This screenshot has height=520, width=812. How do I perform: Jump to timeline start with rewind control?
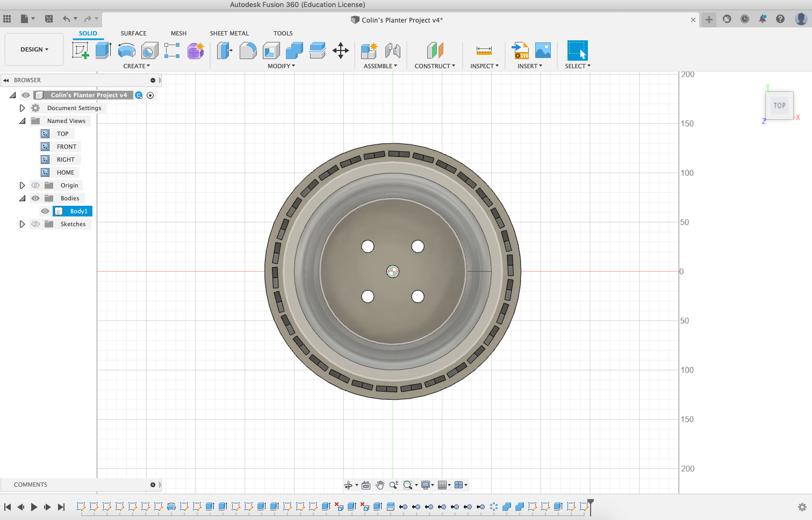tap(8, 507)
